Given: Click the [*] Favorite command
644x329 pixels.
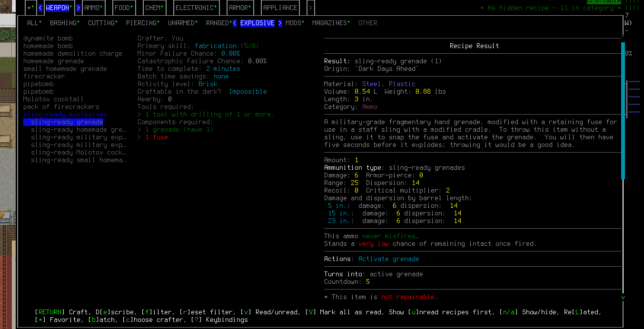Looking at the screenshot, I should pos(57,319).
